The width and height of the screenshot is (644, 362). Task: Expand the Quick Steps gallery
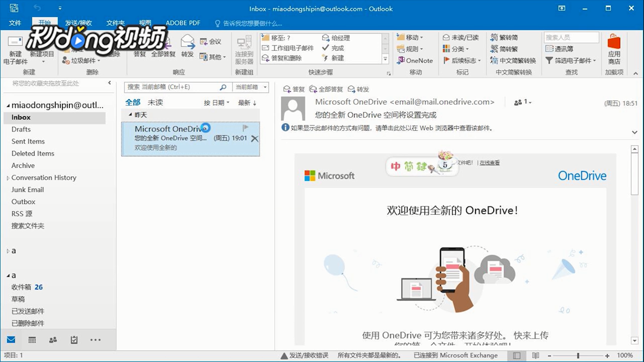(385, 59)
